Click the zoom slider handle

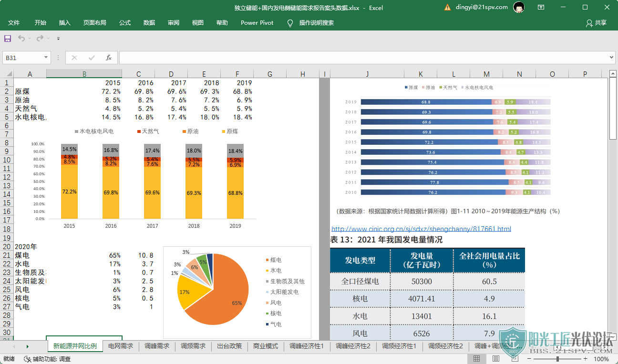pyautogui.click(x=556, y=359)
